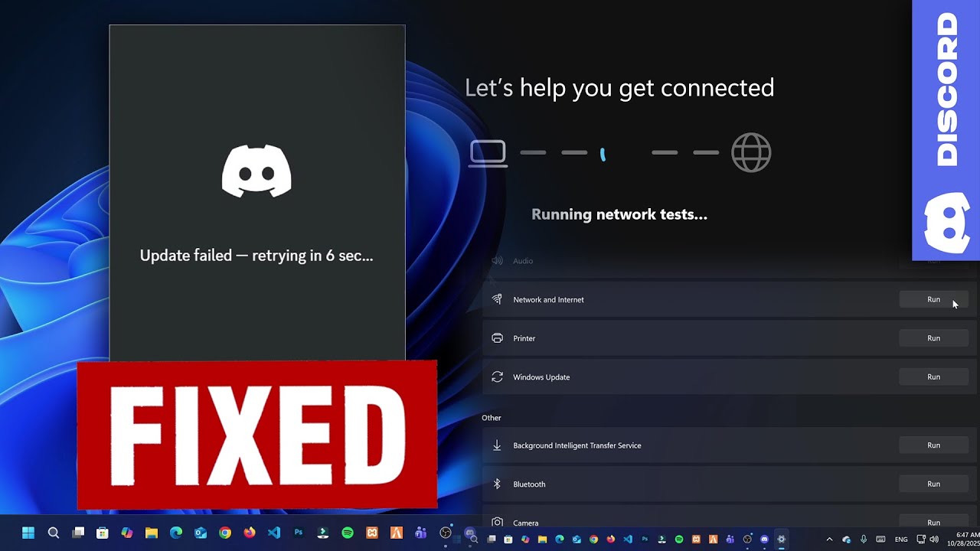Viewport: 980px width, 551px height.
Task: Open the OneDrive cloud tray icon
Action: point(846,540)
